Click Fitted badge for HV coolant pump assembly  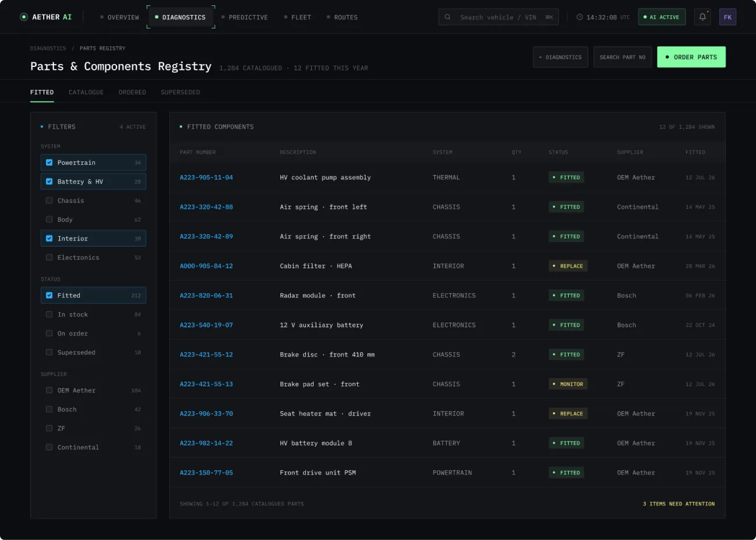(x=566, y=177)
